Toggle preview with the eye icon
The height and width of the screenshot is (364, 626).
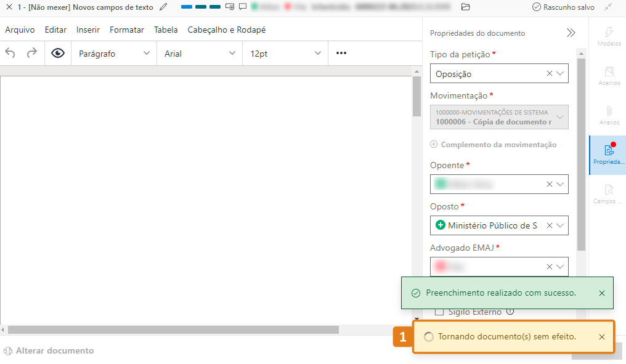coord(58,54)
